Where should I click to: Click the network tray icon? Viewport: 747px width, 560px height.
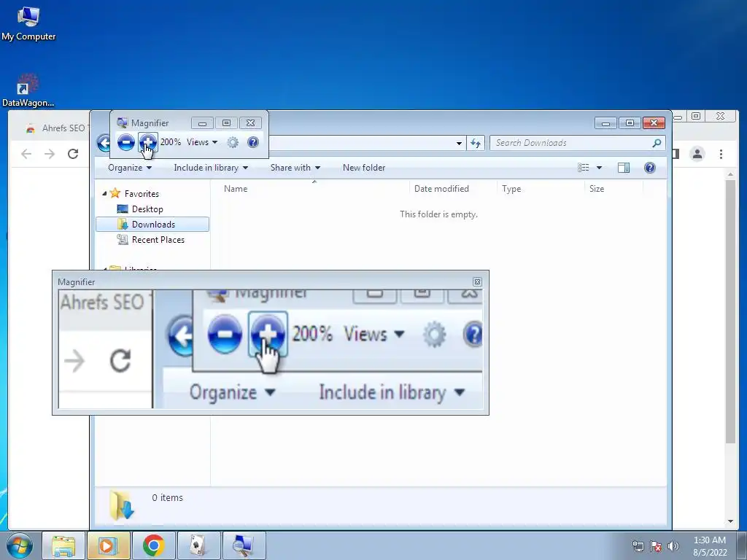638,546
